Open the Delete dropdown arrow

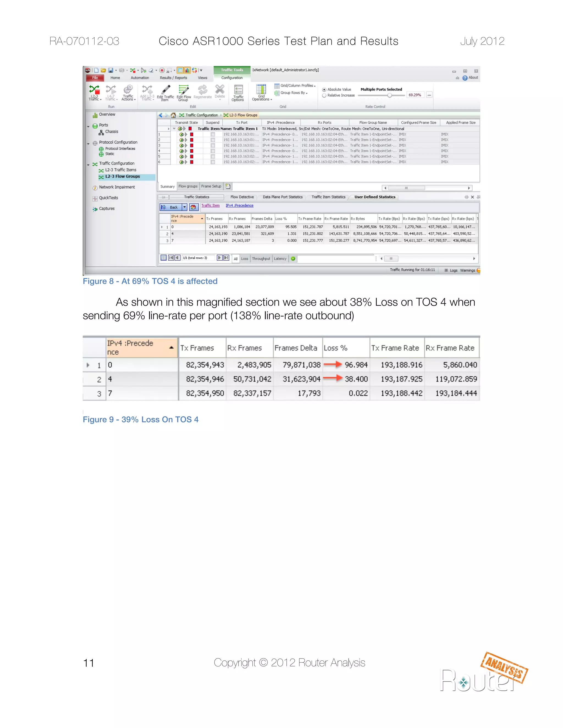(x=220, y=100)
